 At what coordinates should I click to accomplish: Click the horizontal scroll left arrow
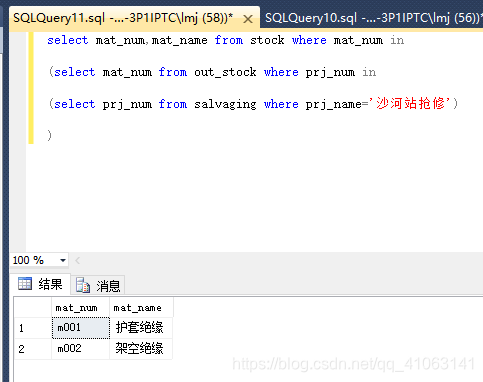77,260
